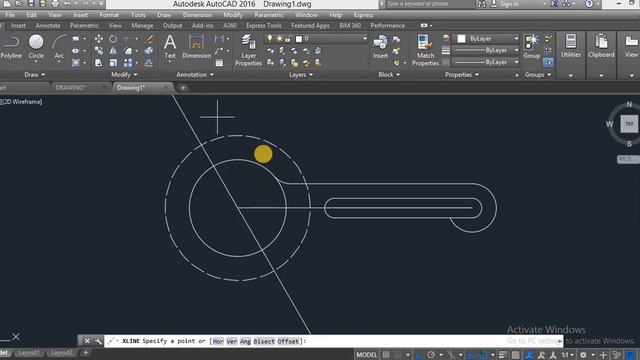
Task: Toggle group selection button in Groups panel
Action: click(x=548, y=62)
